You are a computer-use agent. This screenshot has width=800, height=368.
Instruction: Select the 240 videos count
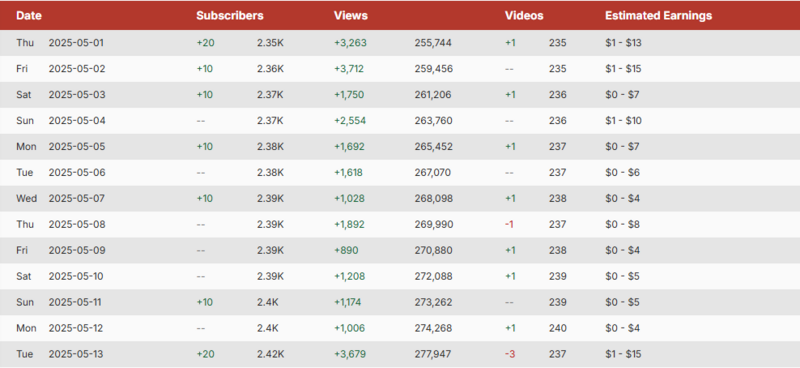point(558,328)
